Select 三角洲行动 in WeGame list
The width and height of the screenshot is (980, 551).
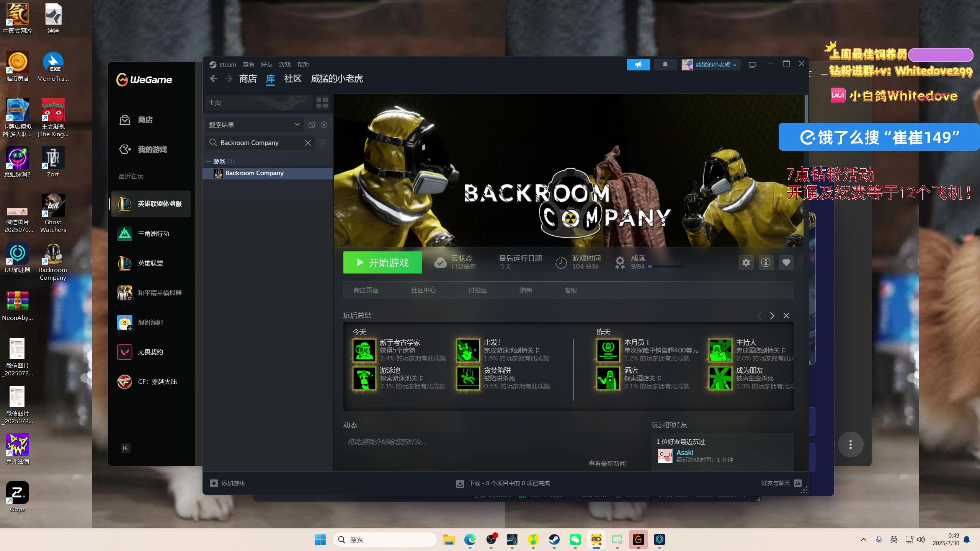pyautogui.click(x=151, y=233)
